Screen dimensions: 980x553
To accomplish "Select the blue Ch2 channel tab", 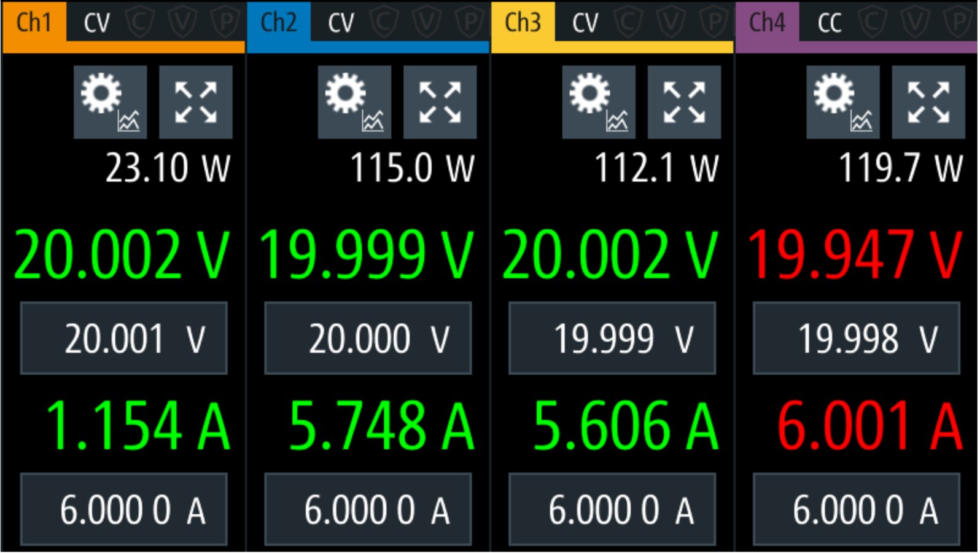I will 279,22.
